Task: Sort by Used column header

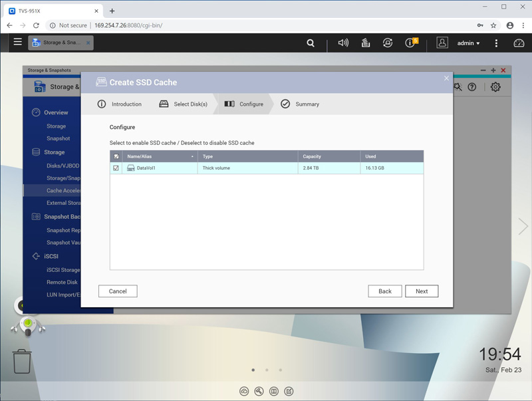Action: (x=392, y=156)
